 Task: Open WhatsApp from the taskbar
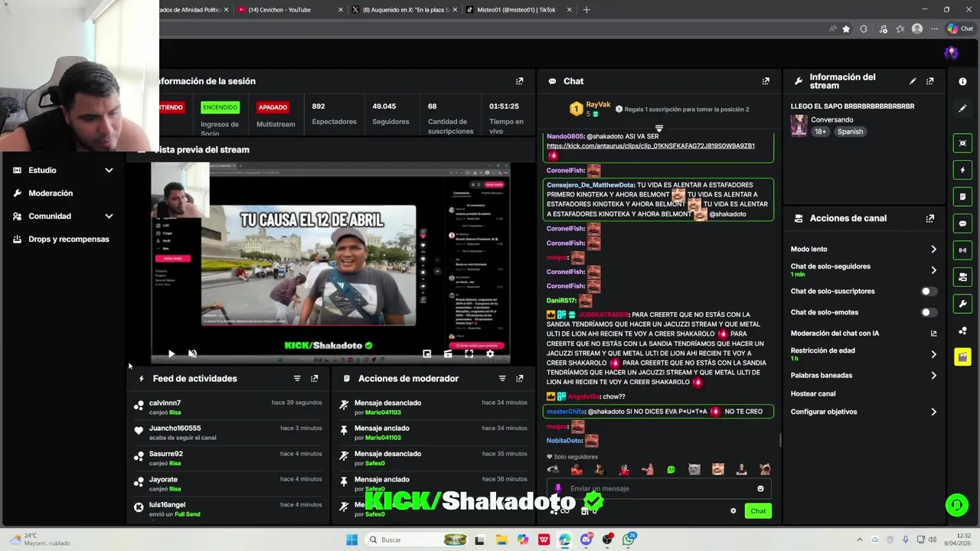tap(629, 540)
